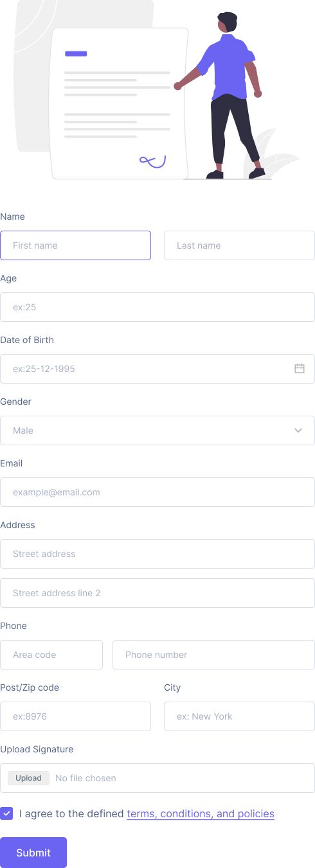Focus the Area code field
The height and width of the screenshot is (868, 315).
51,655
